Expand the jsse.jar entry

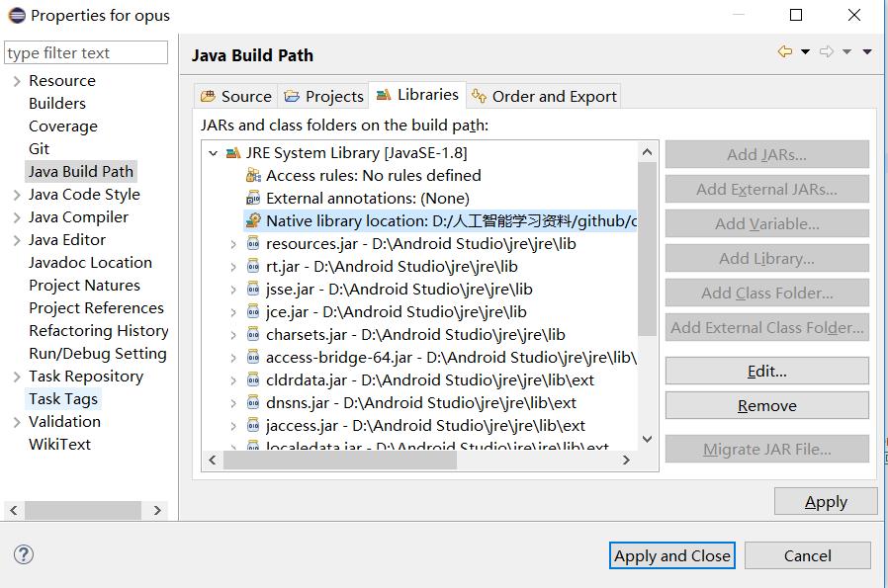point(233,290)
